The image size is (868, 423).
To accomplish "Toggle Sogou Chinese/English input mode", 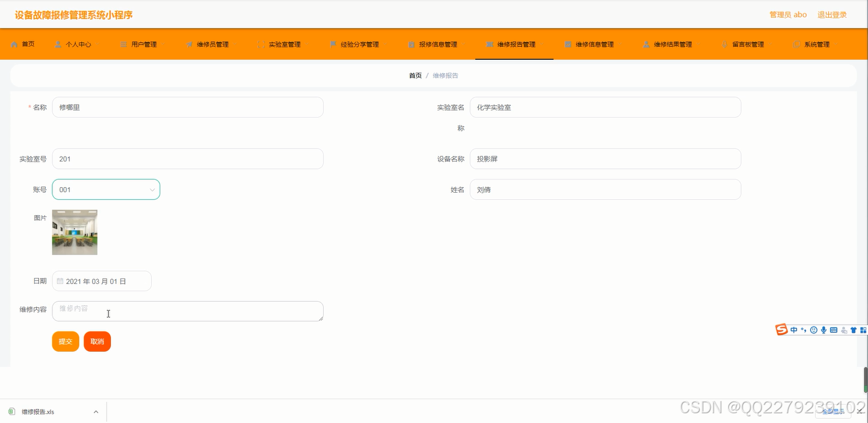I will click(794, 330).
